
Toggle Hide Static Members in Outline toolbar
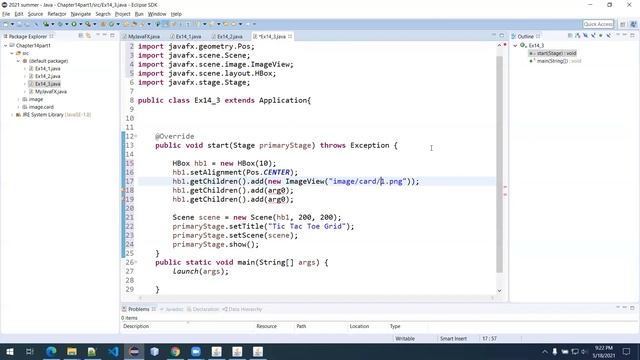593,36
